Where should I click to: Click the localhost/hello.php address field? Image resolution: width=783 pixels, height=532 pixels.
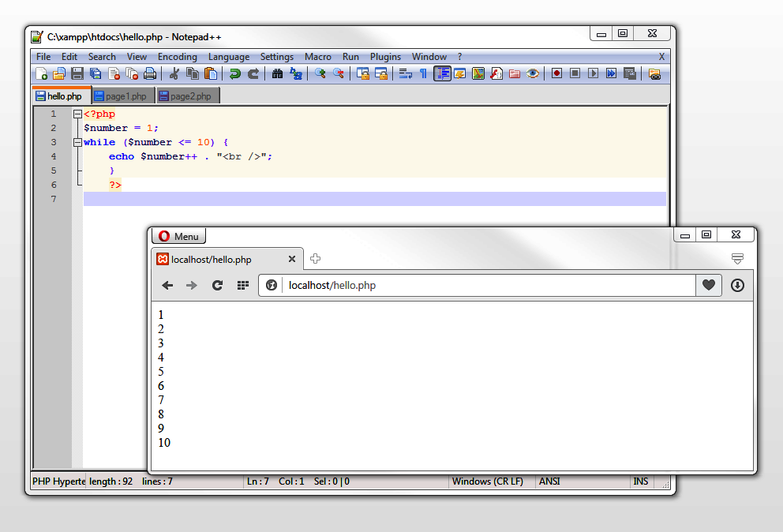[474, 286]
